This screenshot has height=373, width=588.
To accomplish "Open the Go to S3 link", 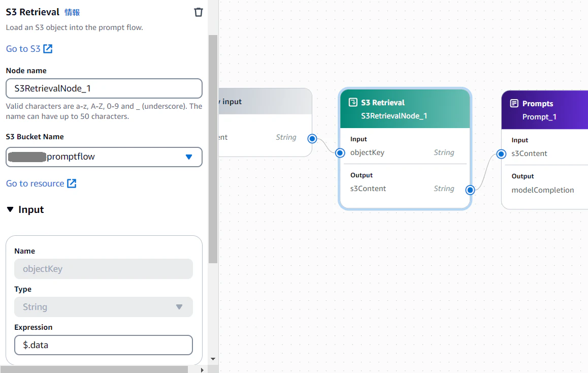I will coord(23,49).
